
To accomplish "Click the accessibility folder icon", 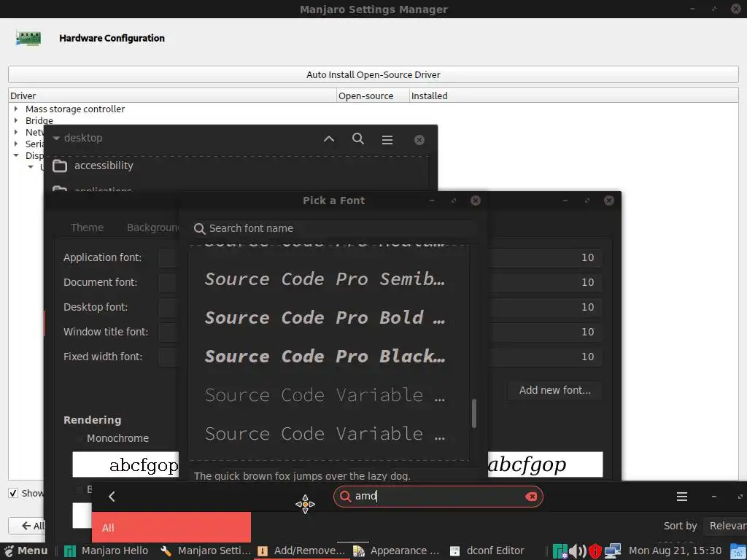I will click(x=60, y=166).
